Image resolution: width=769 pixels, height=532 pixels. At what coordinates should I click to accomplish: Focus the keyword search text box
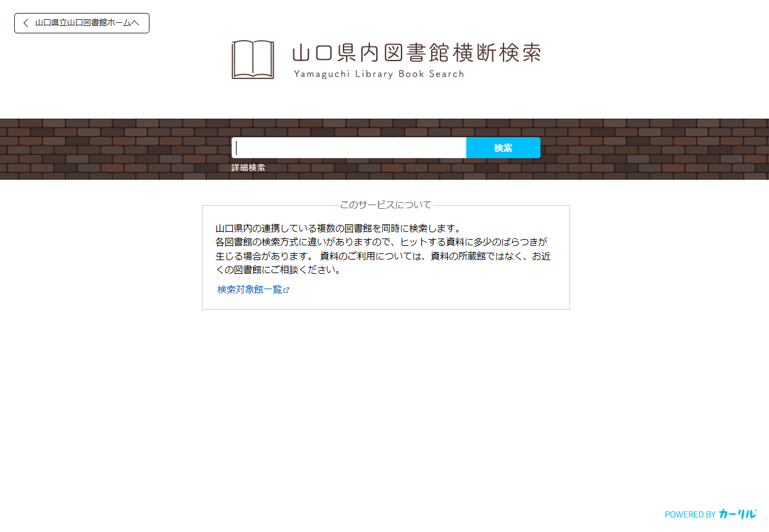click(x=348, y=148)
